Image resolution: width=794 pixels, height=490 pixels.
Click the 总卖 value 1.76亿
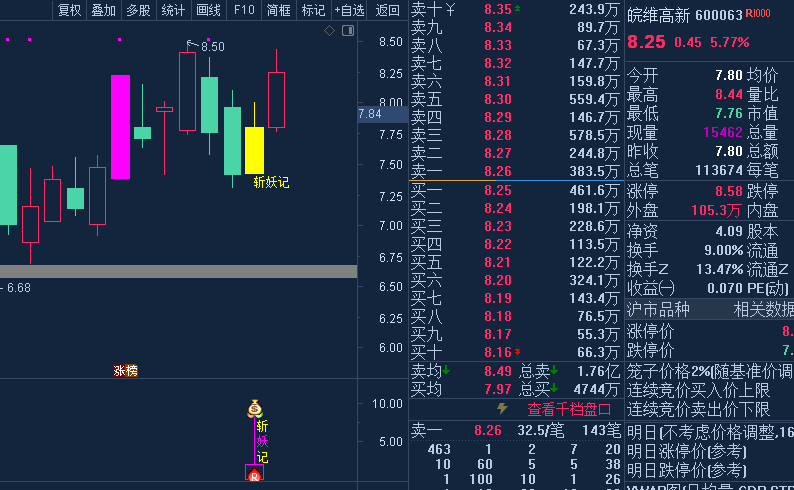coord(598,371)
